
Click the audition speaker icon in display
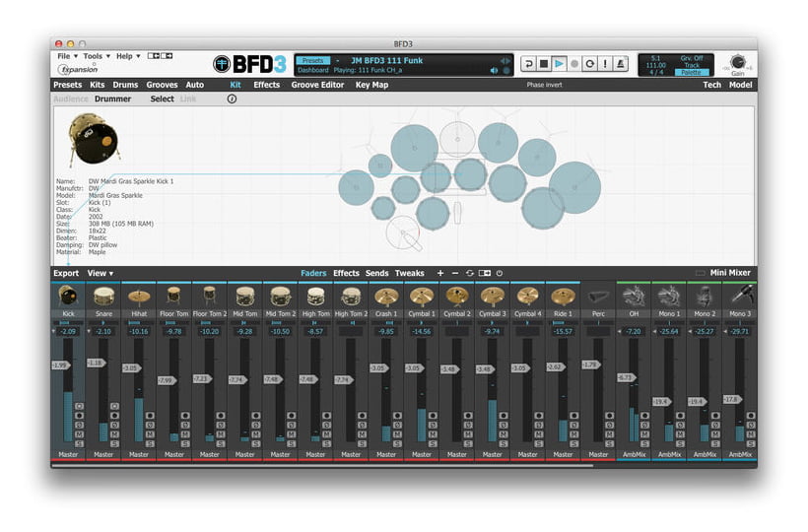[495, 71]
